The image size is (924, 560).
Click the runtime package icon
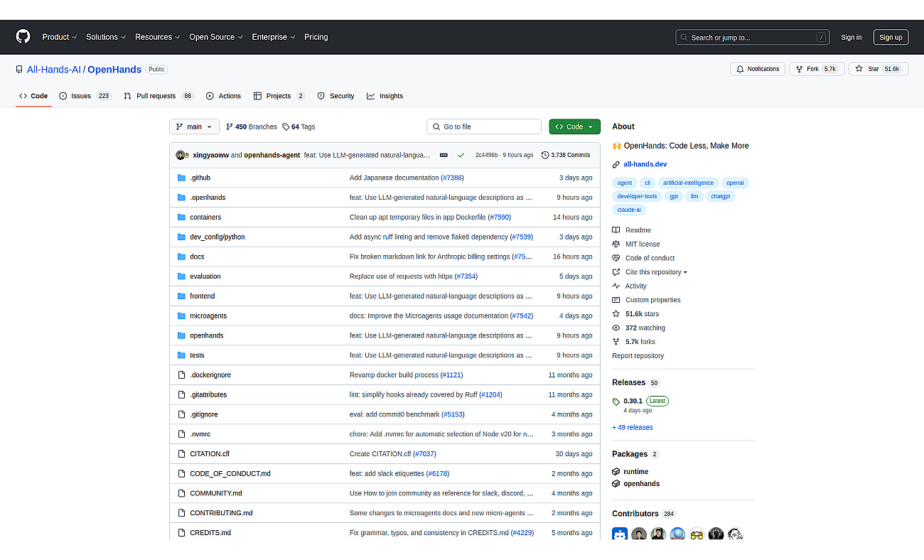(x=616, y=472)
